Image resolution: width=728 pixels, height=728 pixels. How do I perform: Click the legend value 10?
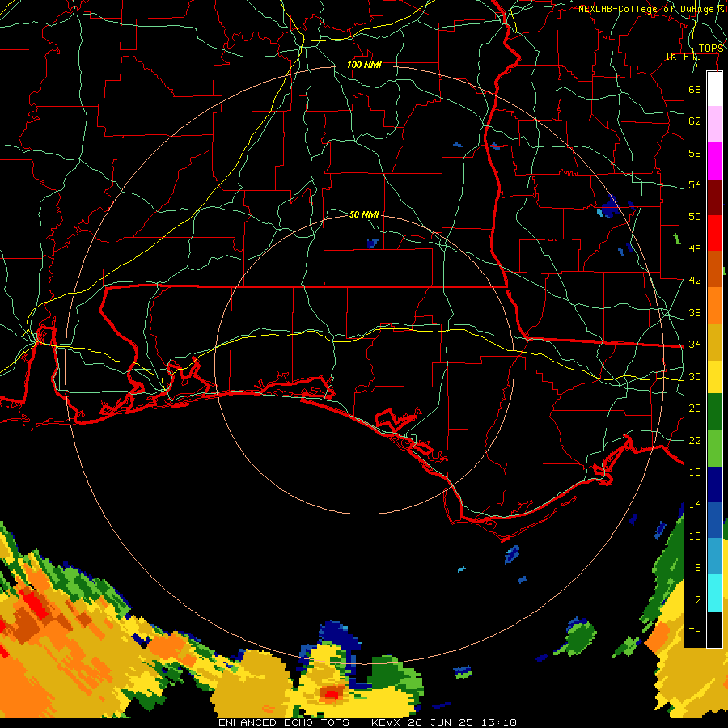pyautogui.click(x=695, y=536)
